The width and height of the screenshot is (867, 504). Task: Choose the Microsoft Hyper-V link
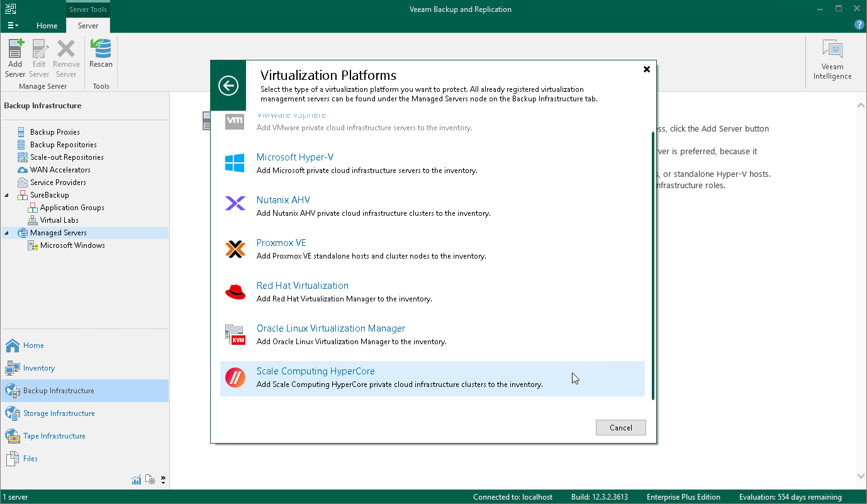point(294,157)
